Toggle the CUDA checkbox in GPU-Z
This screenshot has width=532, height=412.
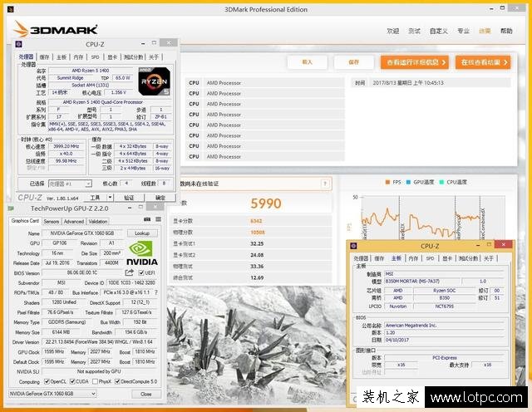(72, 381)
